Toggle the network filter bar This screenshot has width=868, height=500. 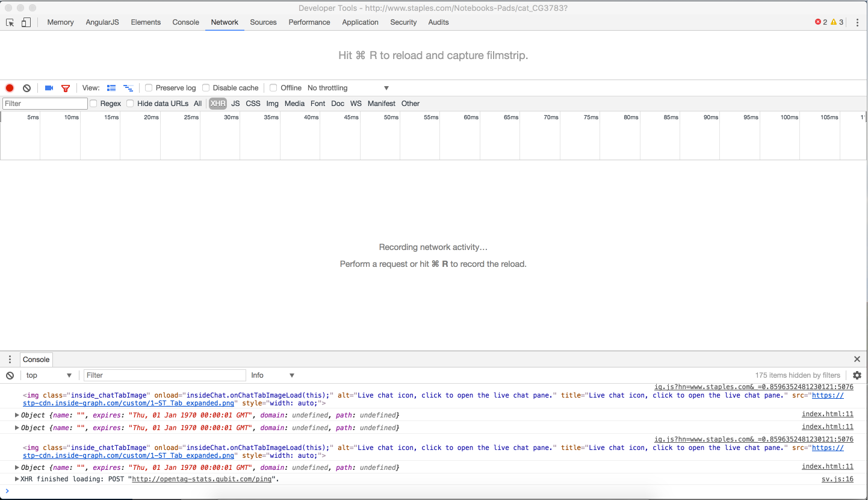tap(66, 87)
